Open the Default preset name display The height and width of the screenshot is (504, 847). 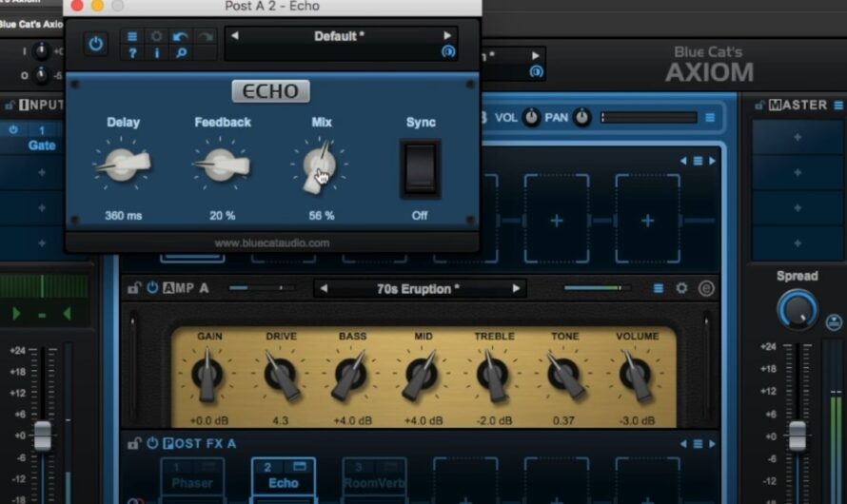(x=339, y=36)
